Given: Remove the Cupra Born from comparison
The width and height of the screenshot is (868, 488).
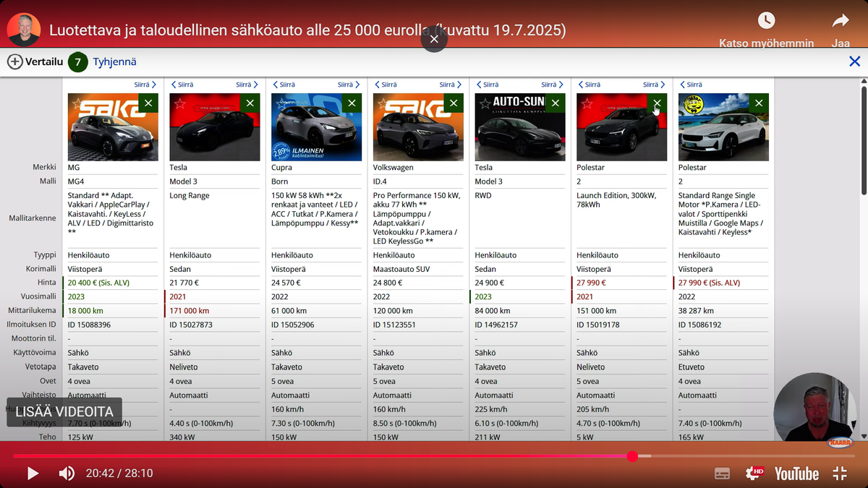Looking at the screenshot, I should 352,103.
